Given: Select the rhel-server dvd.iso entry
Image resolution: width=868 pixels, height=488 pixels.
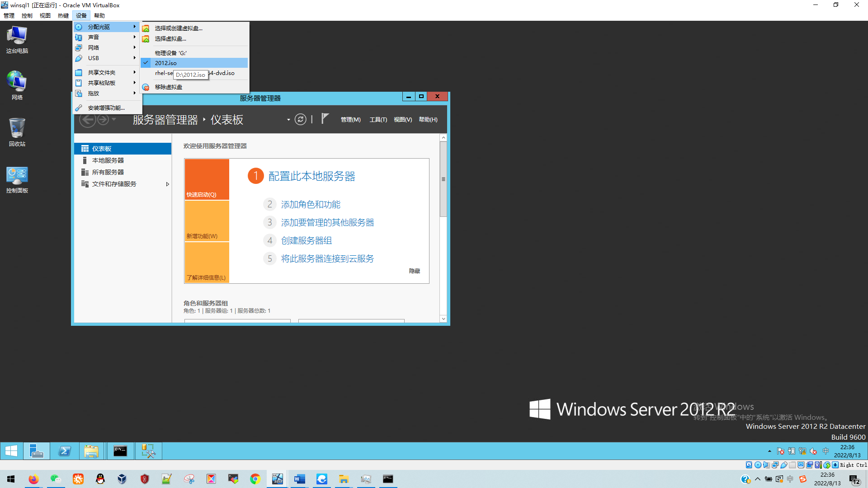Looking at the screenshot, I should pyautogui.click(x=194, y=73).
